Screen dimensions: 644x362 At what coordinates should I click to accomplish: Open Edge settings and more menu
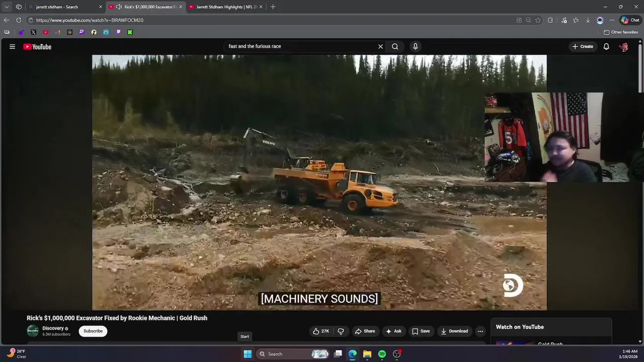[612, 20]
